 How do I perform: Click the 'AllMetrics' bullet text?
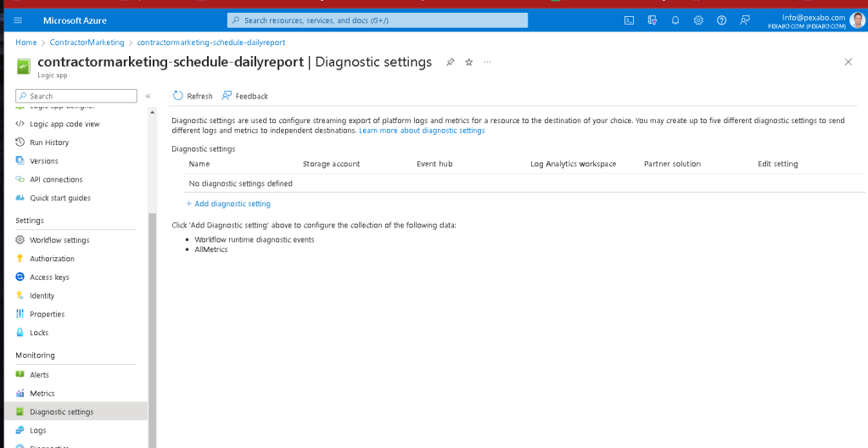[211, 249]
